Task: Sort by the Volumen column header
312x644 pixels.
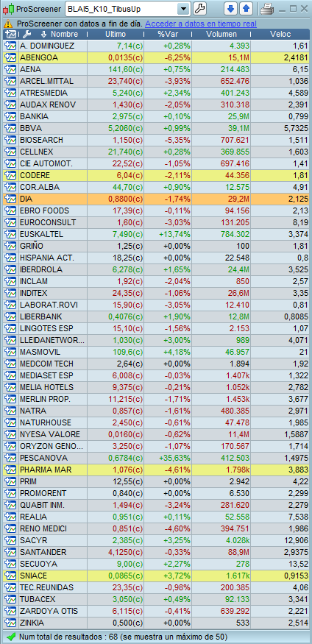Action: pyautogui.click(x=221, y=35)
